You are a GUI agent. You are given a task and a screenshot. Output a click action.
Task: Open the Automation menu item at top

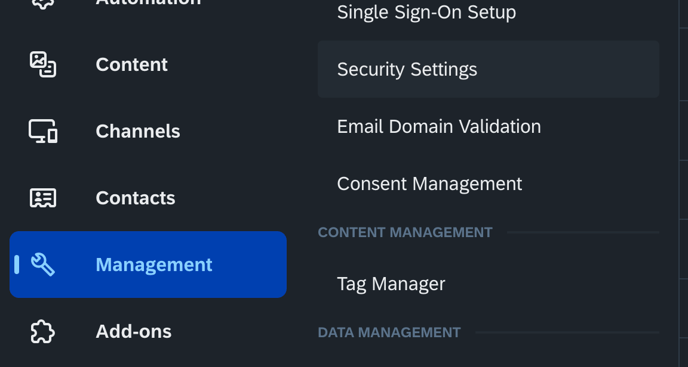148,4
